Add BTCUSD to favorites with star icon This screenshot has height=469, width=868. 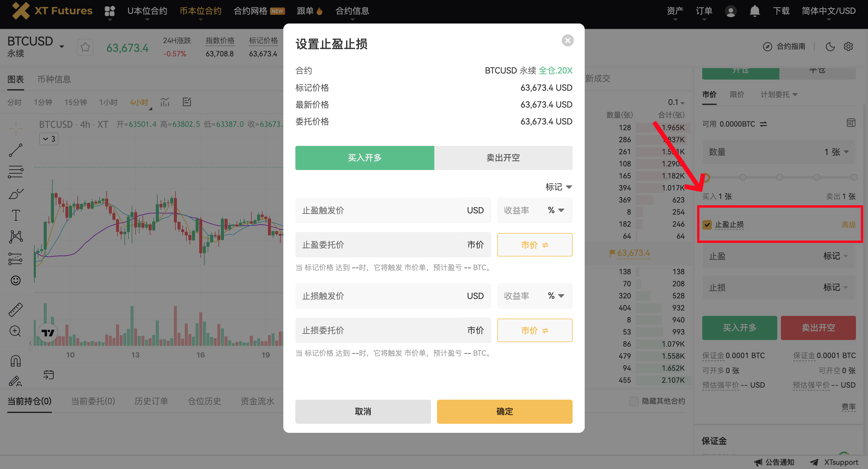pos(85,47)
